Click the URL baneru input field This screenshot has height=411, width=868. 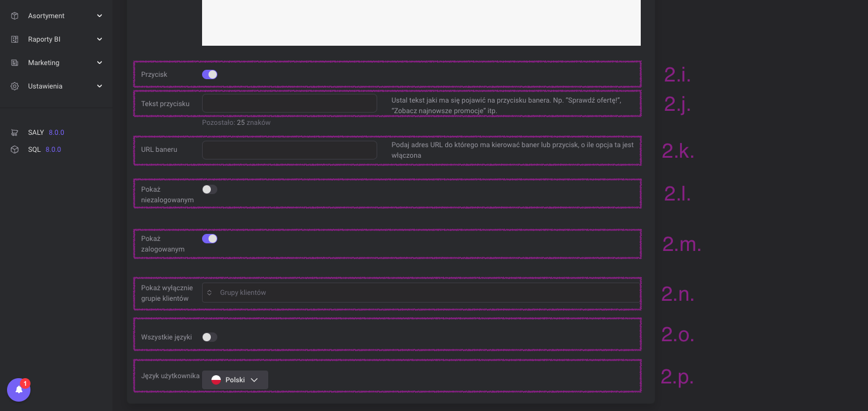click(289, 150)
